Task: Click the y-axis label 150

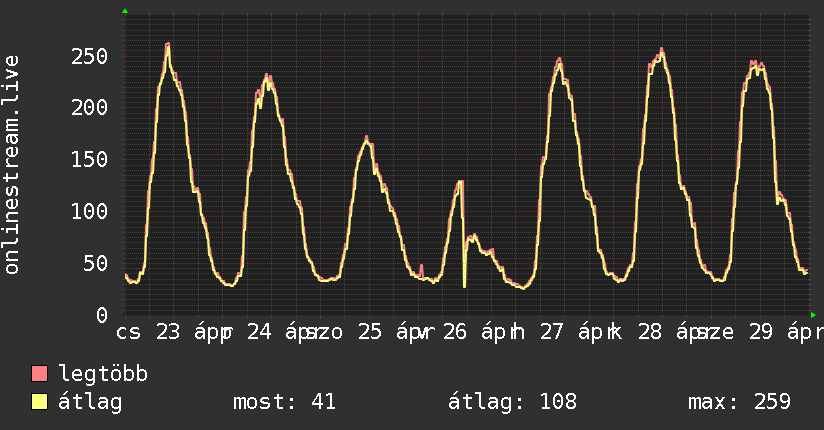Action: pyautogui.click(x=89, y=159)
